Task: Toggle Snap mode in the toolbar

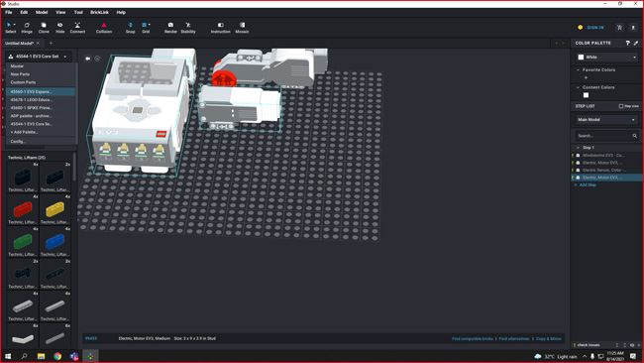Action: (130, 28)
